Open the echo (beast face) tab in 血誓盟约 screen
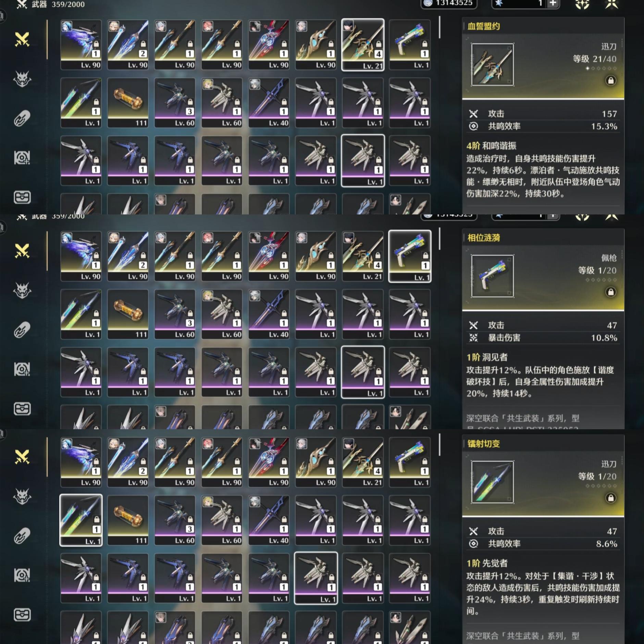 (22, 79)
